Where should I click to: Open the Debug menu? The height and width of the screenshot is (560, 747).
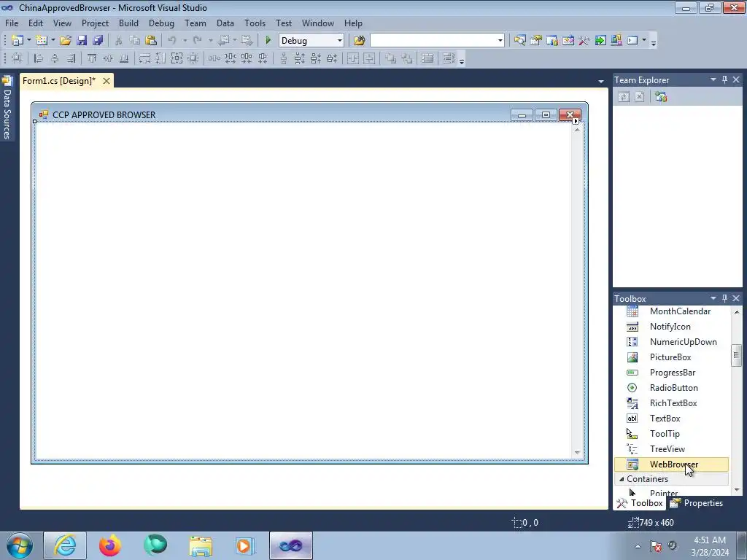pos(161,23)
